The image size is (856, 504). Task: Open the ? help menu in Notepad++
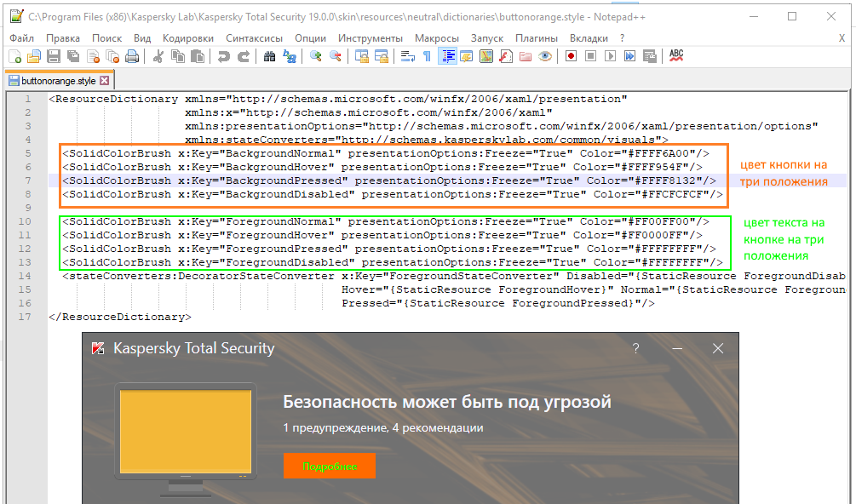pos(623,38)
